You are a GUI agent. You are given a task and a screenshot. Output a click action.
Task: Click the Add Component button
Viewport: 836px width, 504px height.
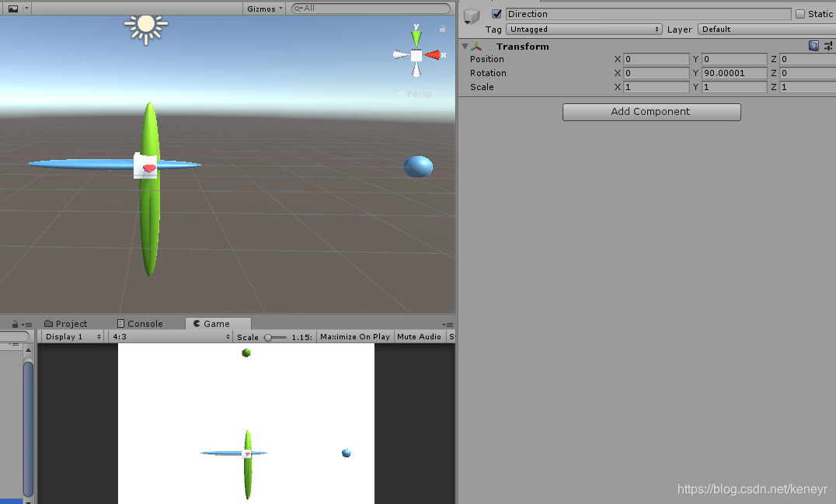[652, 112]
